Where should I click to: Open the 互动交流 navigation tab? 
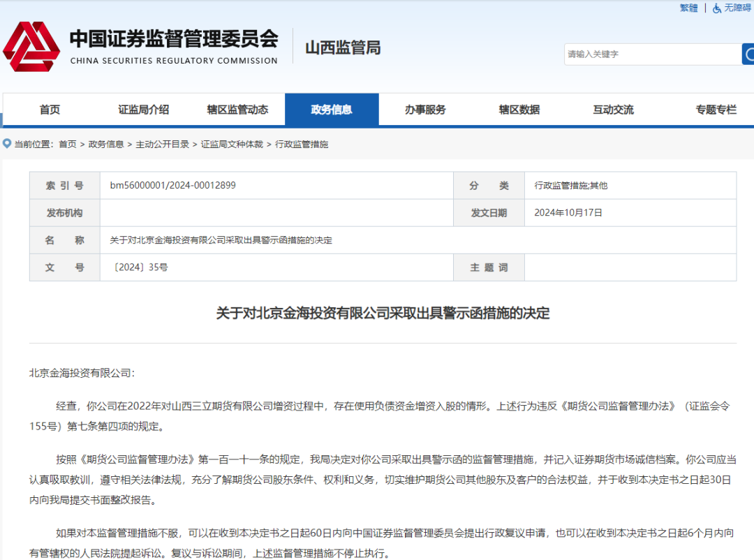(613, 110)
